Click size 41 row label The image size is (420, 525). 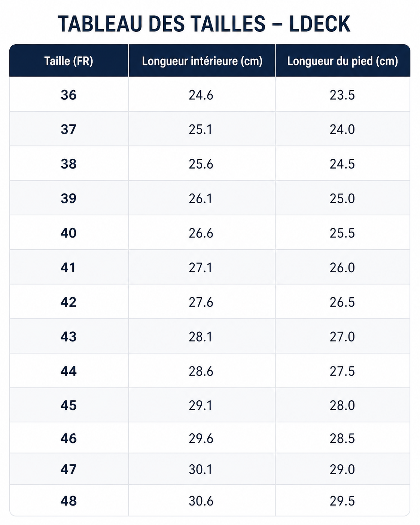click(x=68, y=268)
